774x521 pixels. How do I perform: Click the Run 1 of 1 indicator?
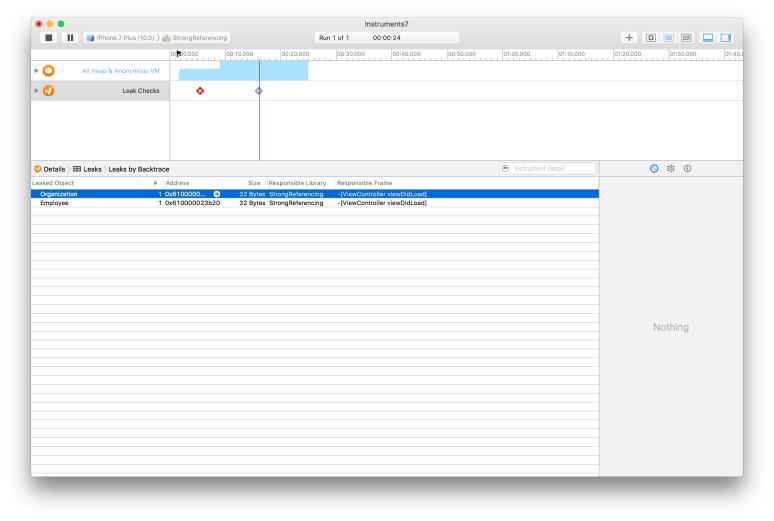point(334,38)
